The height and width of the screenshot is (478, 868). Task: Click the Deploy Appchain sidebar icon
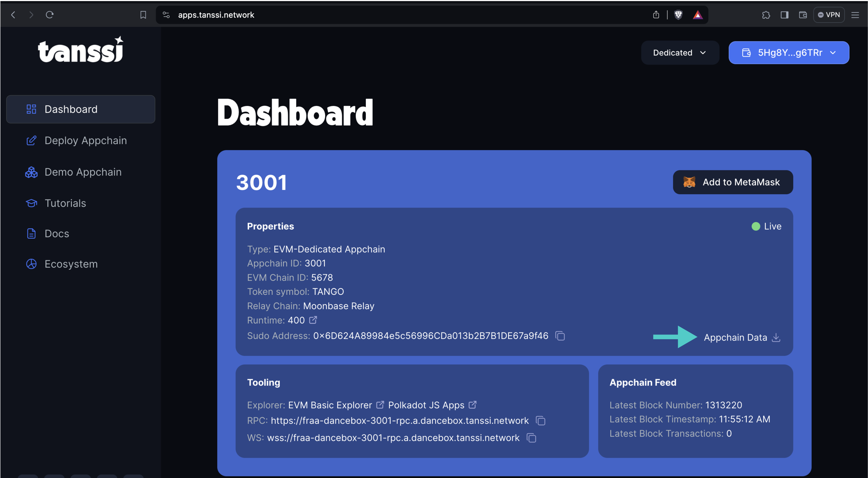[31, 140]
